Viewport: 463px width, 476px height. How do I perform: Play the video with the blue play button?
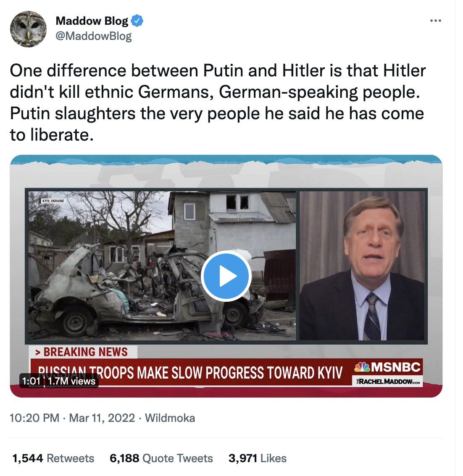coord(226,276)
